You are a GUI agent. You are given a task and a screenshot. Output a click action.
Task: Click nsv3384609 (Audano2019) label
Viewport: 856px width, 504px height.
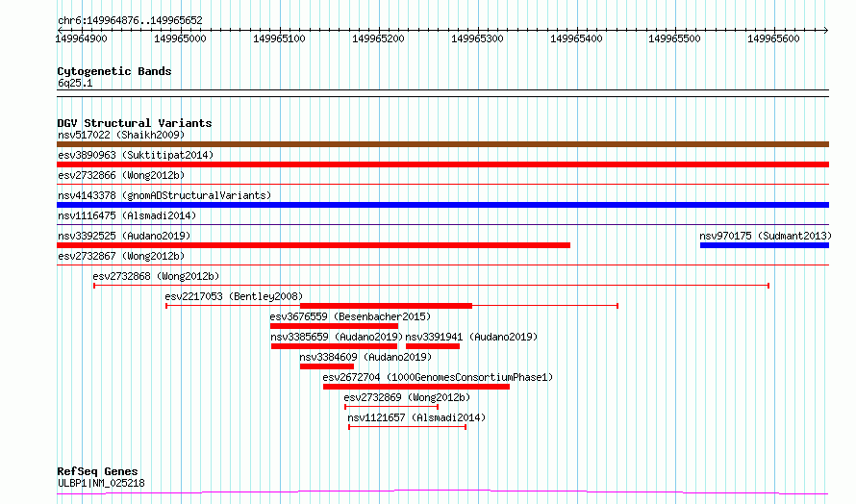pyautogui.click(x=365, y=357)
